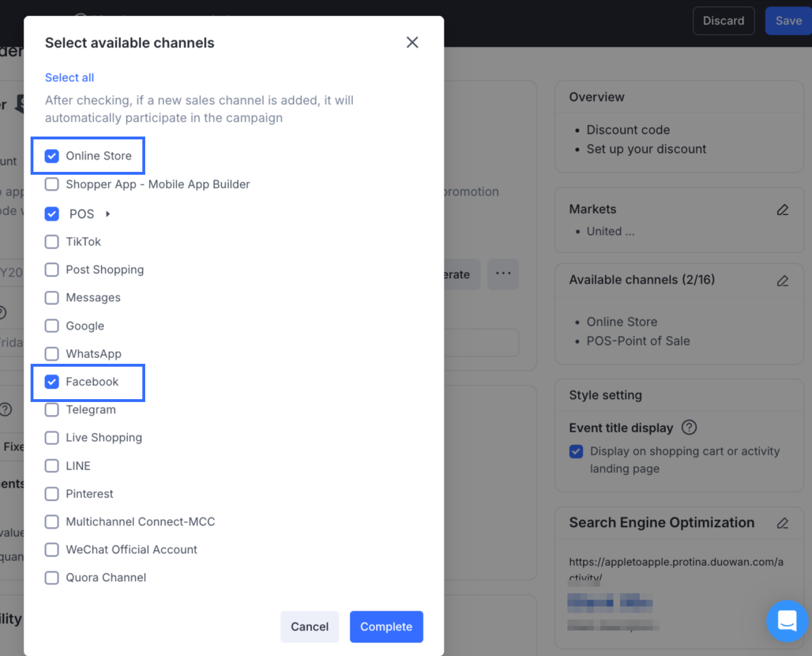Viewport: 812px width, 656px height.
Task: Enable the TikTok channel checkbox
Action: click(52, 242)
